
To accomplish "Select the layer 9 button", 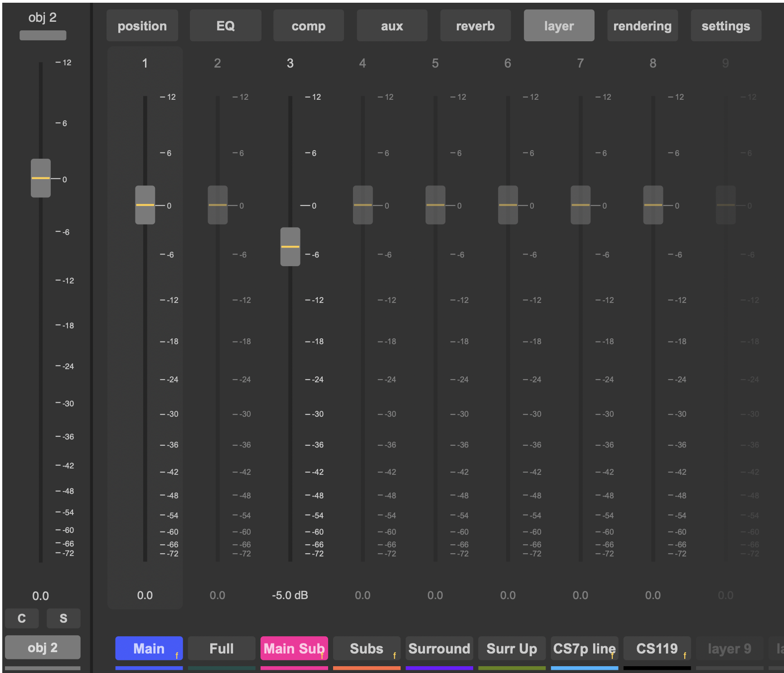I will click(x=730, y=649).
